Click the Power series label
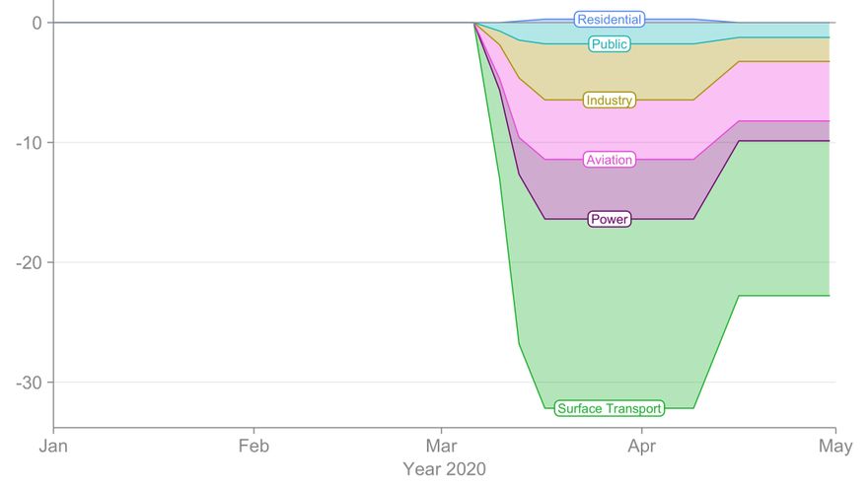 (609, 219)
